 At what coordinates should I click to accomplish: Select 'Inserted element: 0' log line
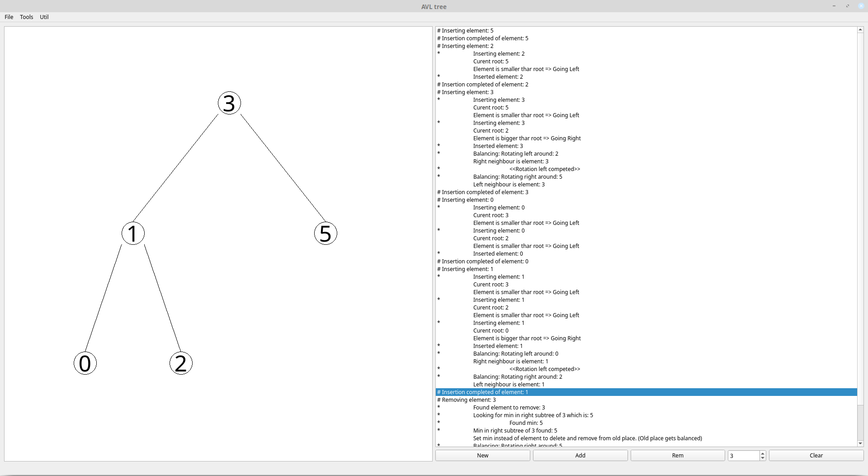[646, 254]
